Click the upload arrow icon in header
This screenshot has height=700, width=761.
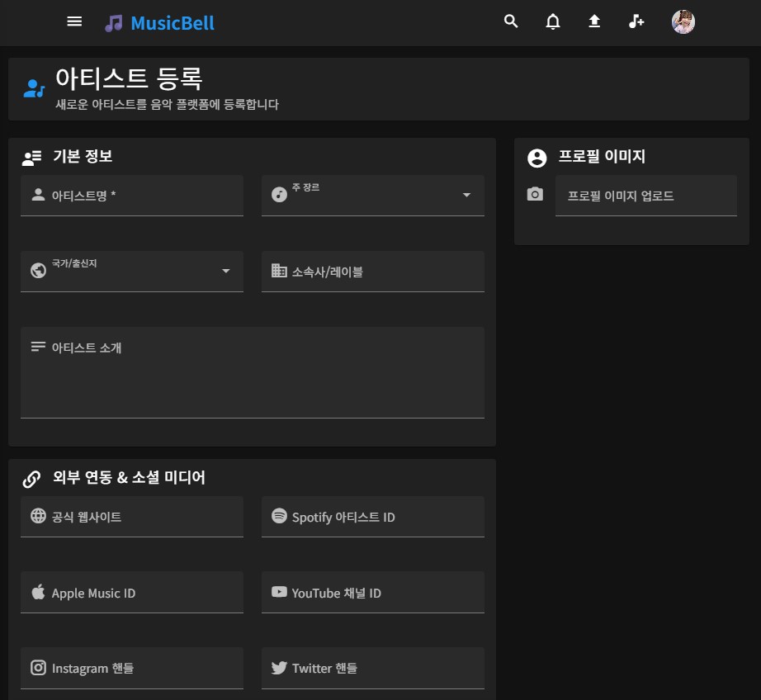coord(594,22)
